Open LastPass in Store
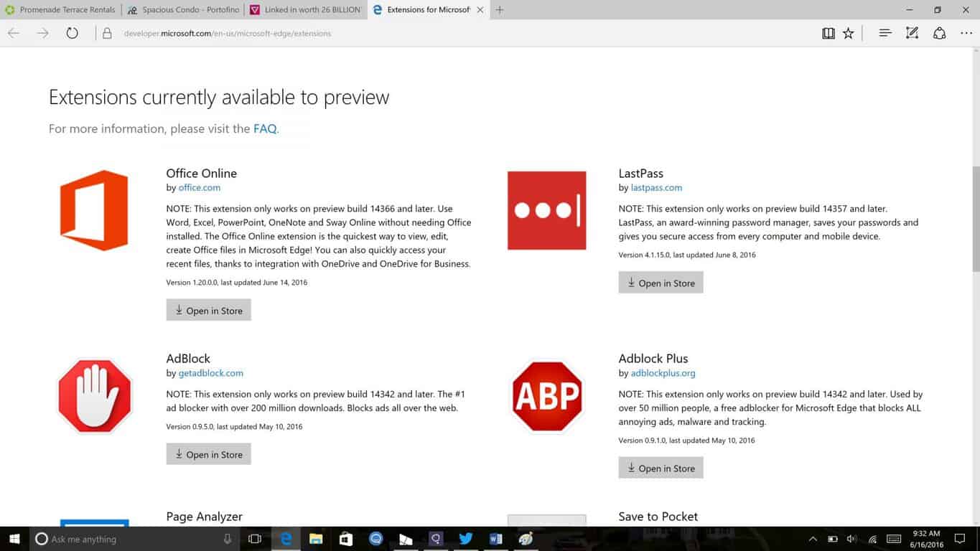This screenshot has width=980, height=551. point(661,283)
